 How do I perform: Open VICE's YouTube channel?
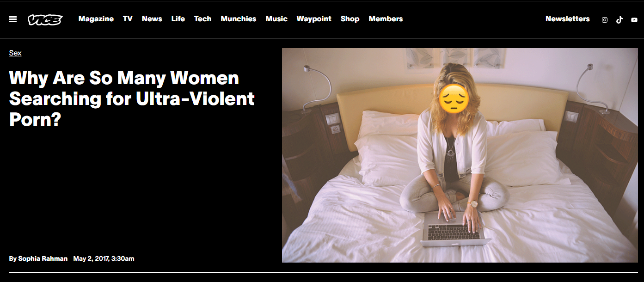pos(634,20)
